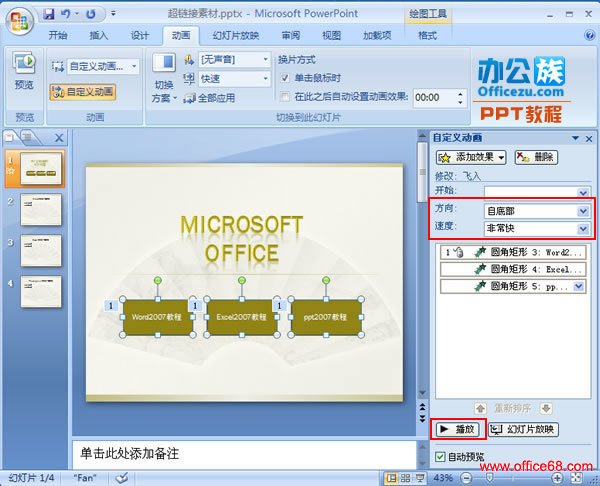Undo the last action
600x486 pixels.
tap(65, 14)
